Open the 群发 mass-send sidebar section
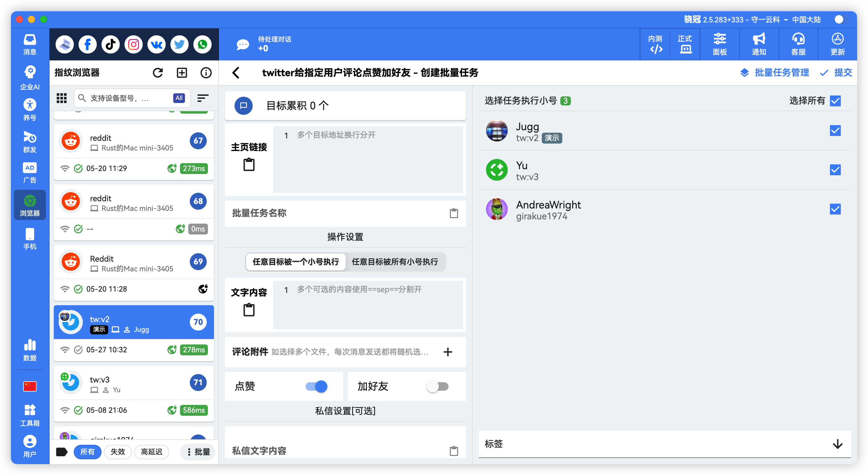Viewport: 868px width, 475px height. 30,142
